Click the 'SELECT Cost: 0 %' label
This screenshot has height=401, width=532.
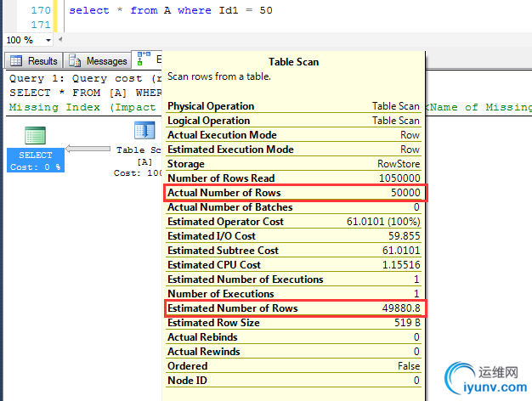pyautogui.click(x=36, y=161)
